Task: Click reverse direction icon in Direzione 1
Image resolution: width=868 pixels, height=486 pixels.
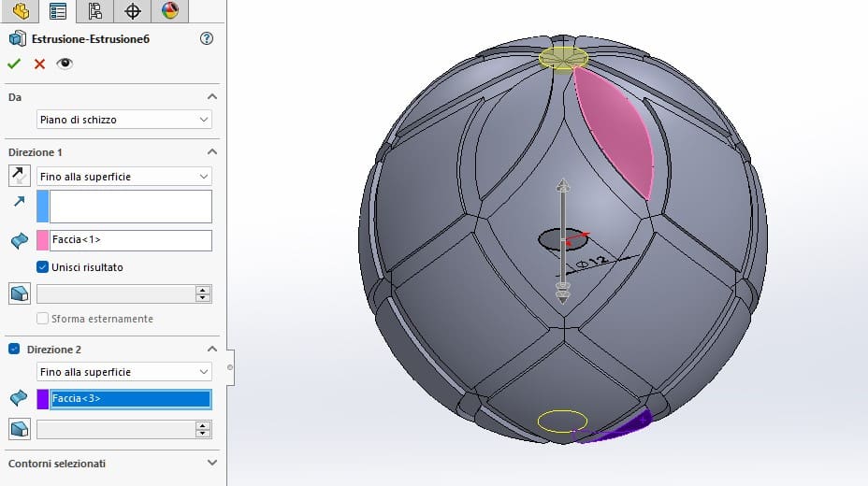Action: [x=19, y=176]
